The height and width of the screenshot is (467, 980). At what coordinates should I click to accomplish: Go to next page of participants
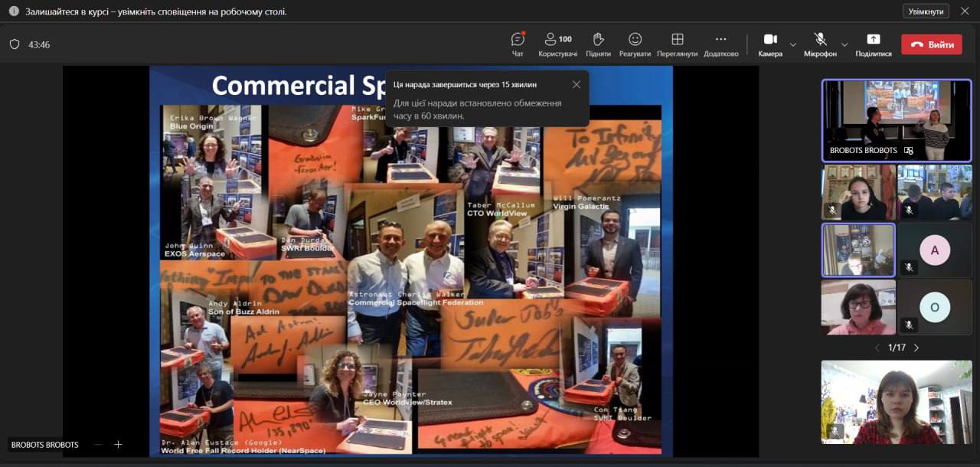tap(916, 348)
